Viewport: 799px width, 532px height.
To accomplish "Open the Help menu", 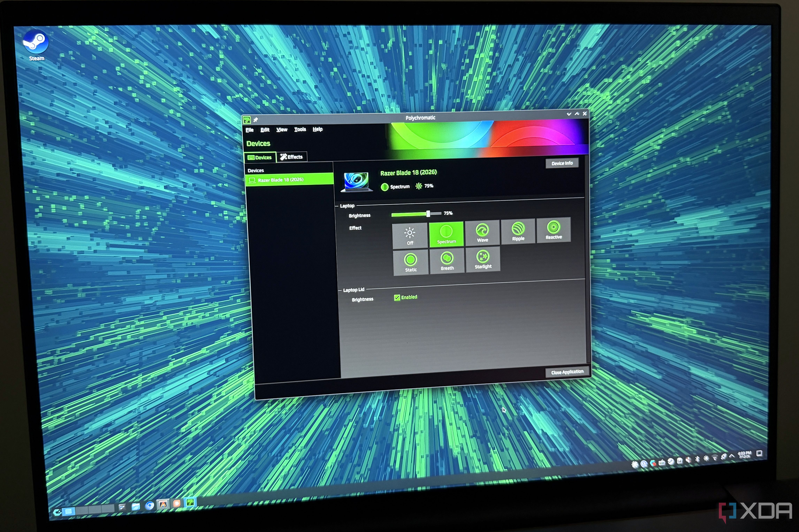I will tap(318, 129).
